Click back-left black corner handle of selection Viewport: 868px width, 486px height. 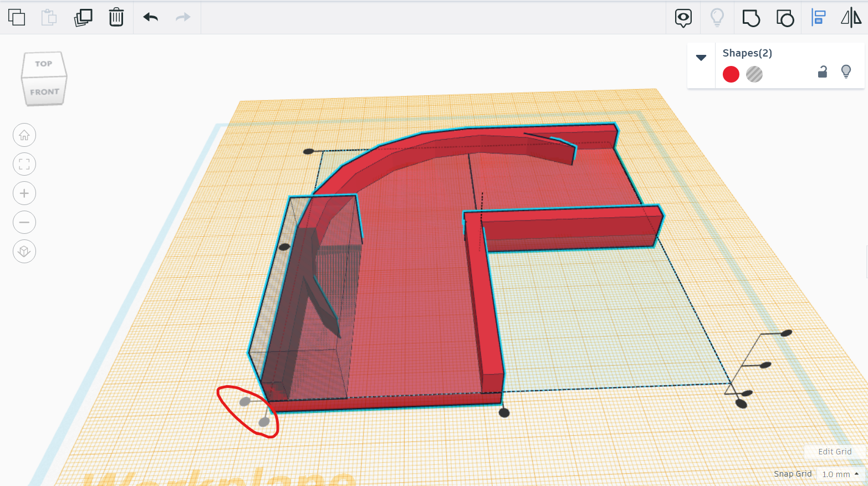(309, 151)
